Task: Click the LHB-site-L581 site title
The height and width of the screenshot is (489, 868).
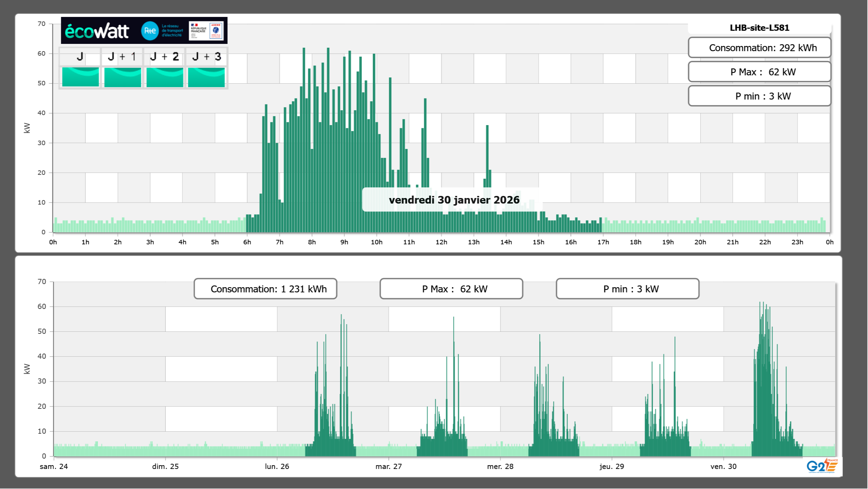Action: (x=759, y=28)
